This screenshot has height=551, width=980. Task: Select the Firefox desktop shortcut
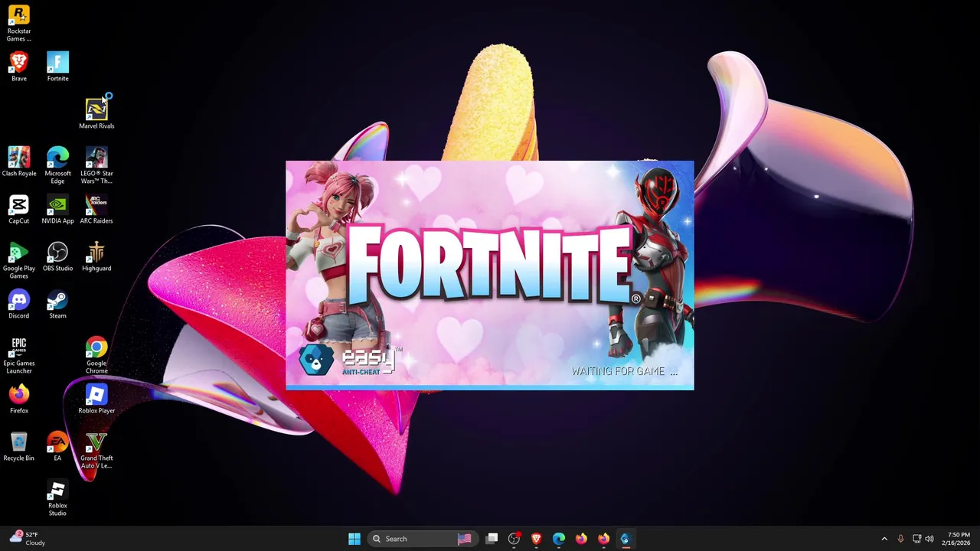click(x=19, y=399)
